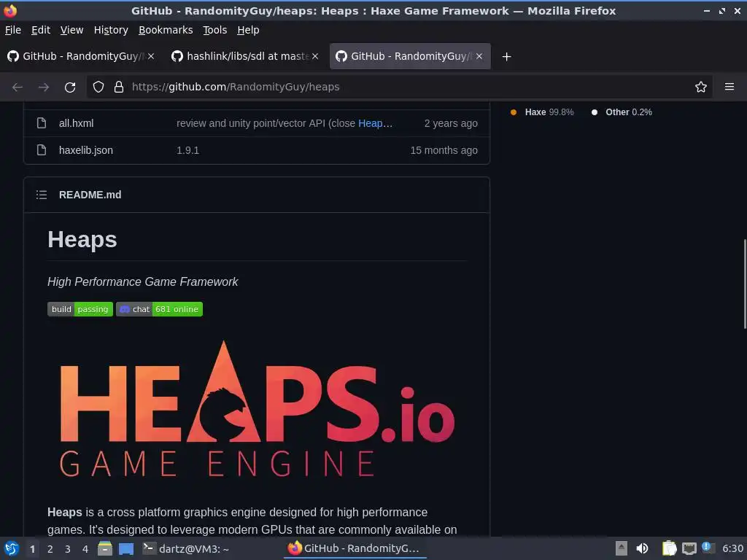Screen dimensions: 747x560
Task: Click the show desktop taskbar icon
Action: point(126,548)
